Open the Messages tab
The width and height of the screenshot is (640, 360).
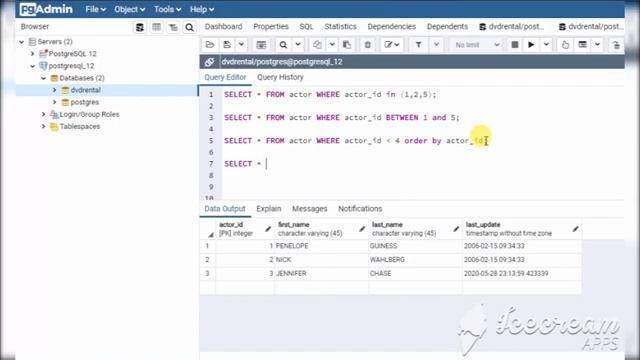(x=309, y=209)
